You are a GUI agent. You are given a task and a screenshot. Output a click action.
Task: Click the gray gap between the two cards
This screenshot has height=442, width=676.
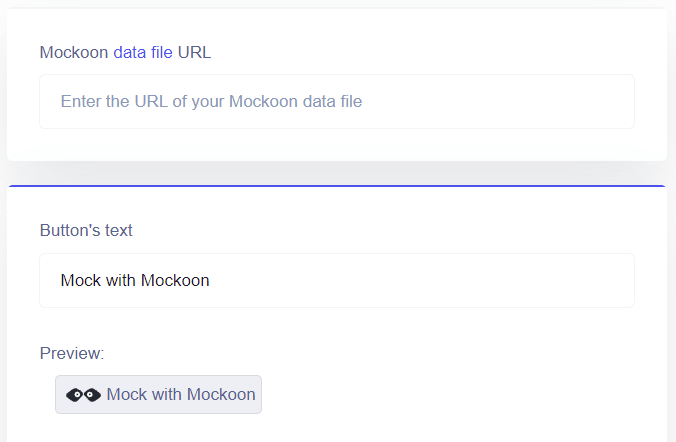coord(336,173)
